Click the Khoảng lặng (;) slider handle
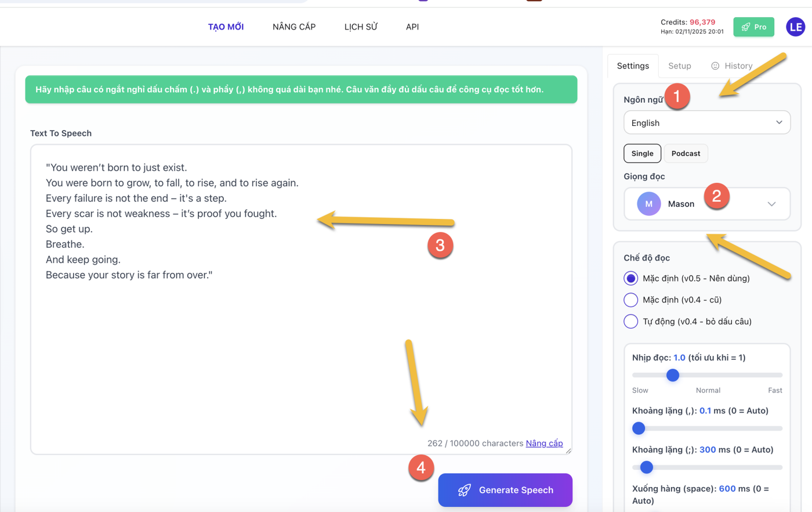 pyautogui.click(x=647, y=467)
